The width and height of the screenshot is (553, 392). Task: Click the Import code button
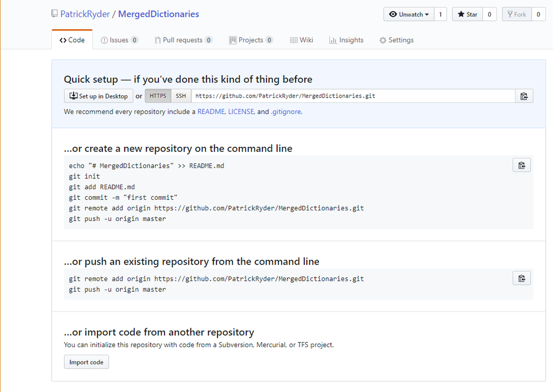pos(86,362)
